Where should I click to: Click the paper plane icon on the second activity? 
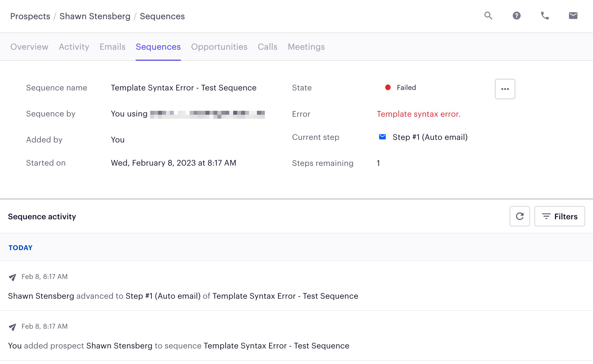(x=12, y=327)
